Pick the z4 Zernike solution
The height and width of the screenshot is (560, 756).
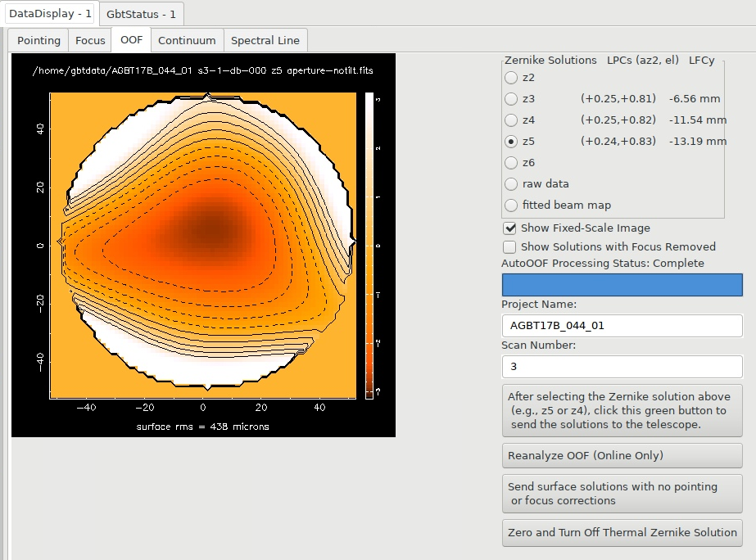(510, 120)
